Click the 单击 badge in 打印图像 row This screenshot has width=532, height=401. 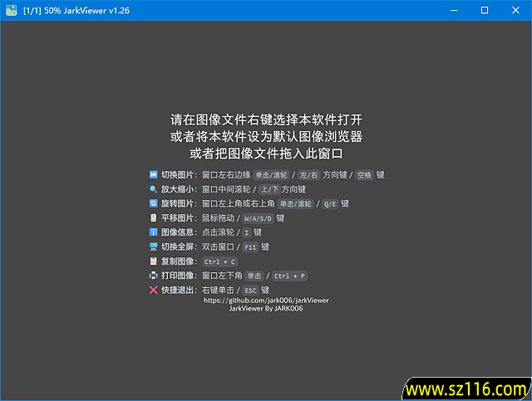coord(254,276)
